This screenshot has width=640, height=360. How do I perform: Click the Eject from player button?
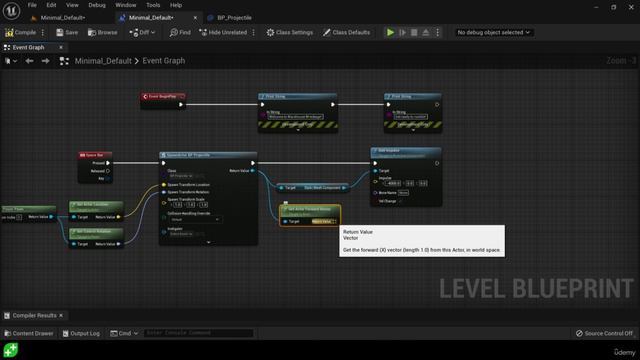426,32
